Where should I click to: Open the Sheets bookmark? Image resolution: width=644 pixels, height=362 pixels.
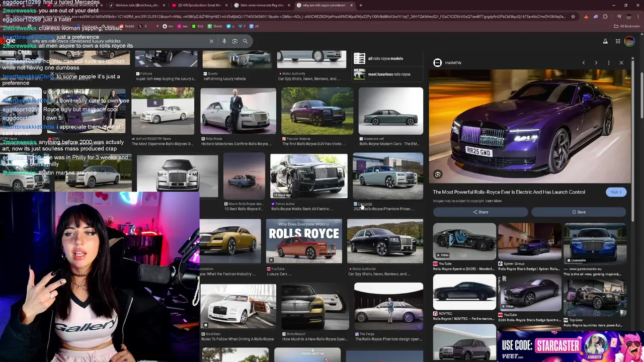pos(216,26)
